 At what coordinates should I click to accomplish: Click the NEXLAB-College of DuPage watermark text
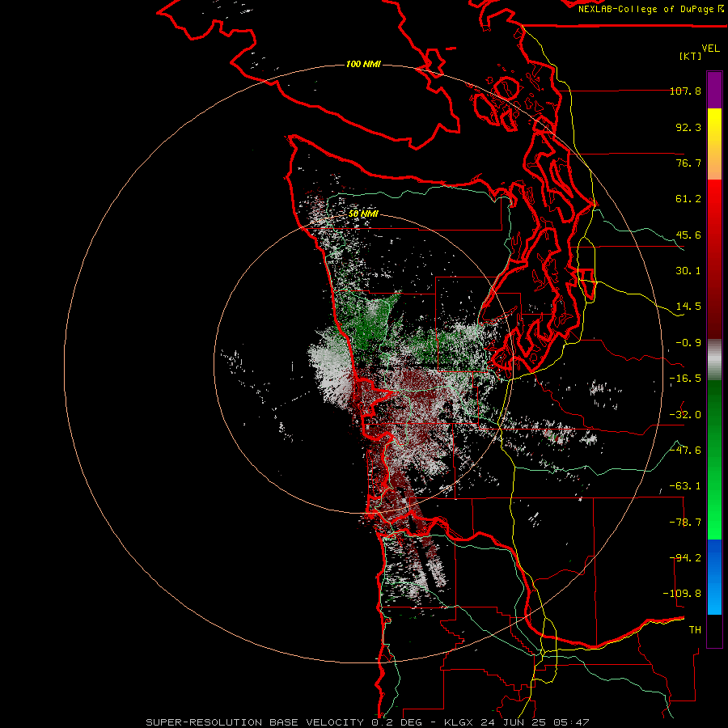pos(650,9)
